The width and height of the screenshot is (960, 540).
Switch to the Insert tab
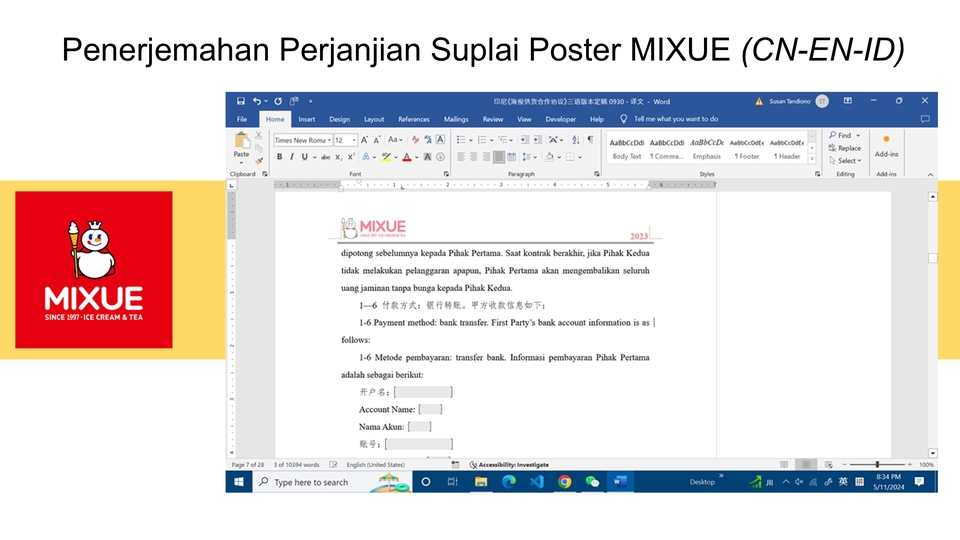[307, 119]
